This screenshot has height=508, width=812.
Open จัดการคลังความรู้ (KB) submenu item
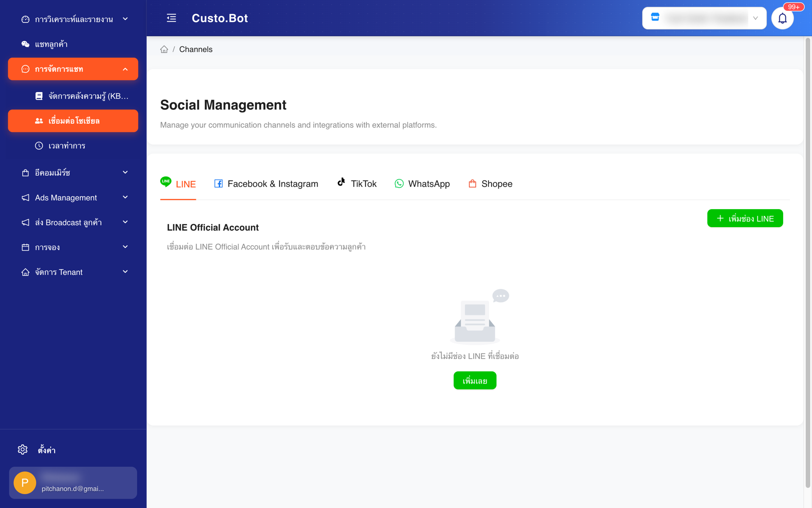(x=73, y=96)
